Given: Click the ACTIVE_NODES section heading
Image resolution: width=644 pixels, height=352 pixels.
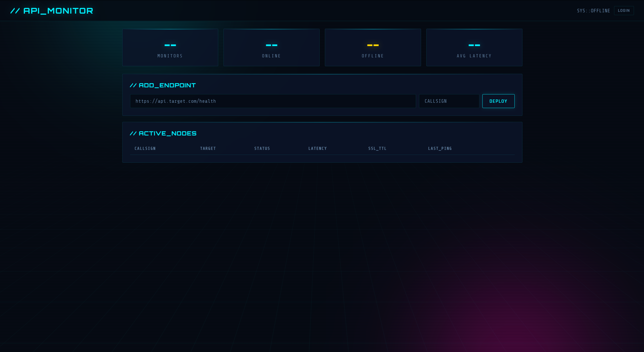Looking at the screenshot, I should point(163,133).
